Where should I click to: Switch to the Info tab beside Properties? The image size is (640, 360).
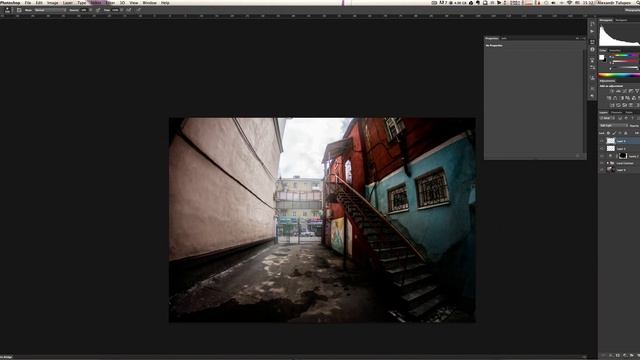point(504,38)
